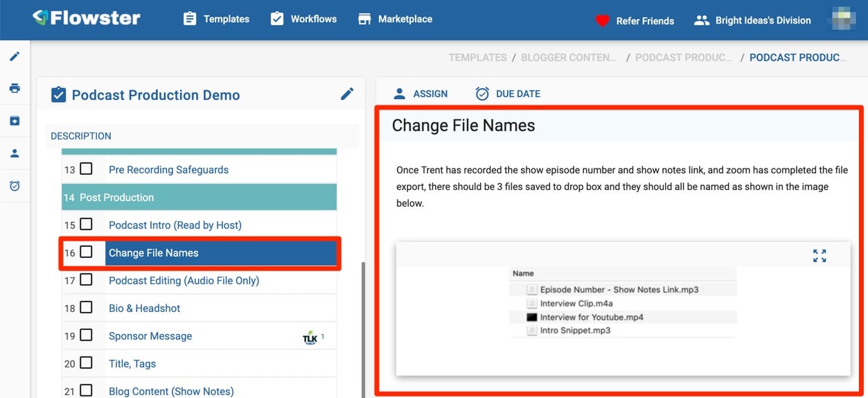Tick the Change File Names checkbox
This screenshot has height=398, width=868.
coord(86,252)
